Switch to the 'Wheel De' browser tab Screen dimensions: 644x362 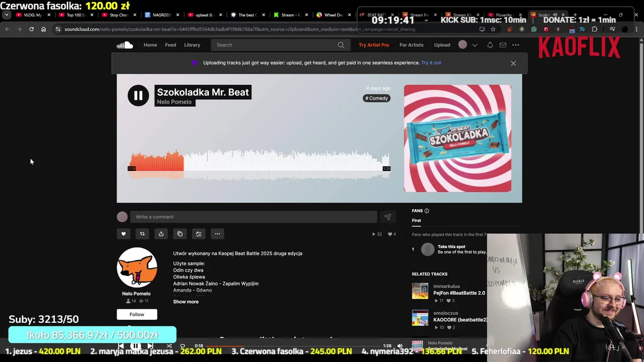coord(333,15)
